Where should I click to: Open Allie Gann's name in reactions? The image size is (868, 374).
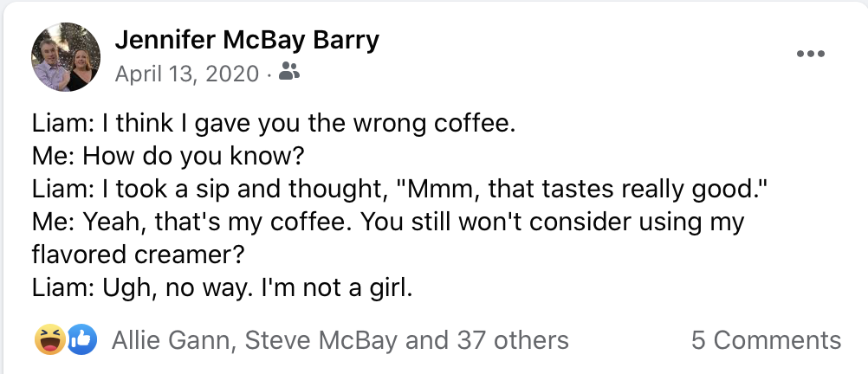[x=172, y=340]
